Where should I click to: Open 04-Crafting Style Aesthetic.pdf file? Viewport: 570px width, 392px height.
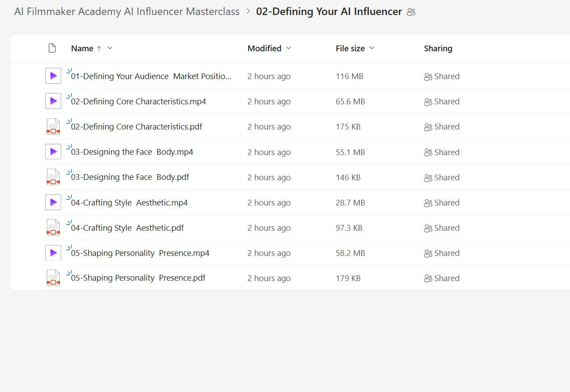tap(127, 228)
